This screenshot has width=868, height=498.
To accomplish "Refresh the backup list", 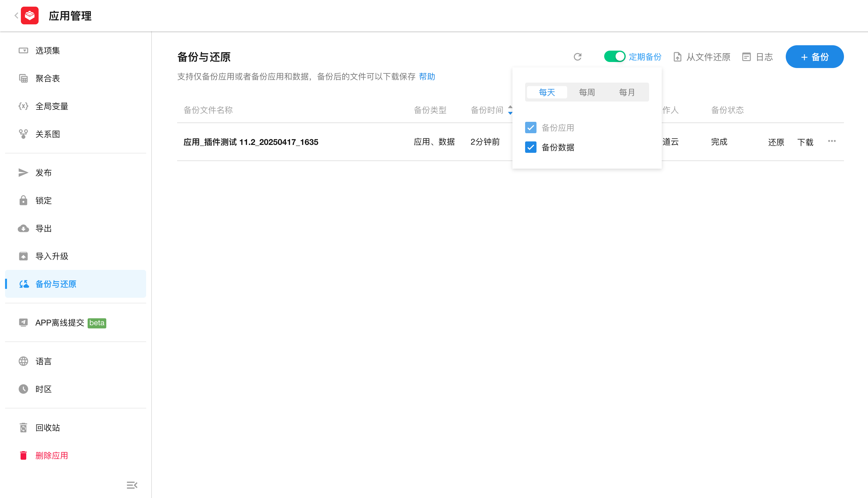I will click(x=577, y=57).
